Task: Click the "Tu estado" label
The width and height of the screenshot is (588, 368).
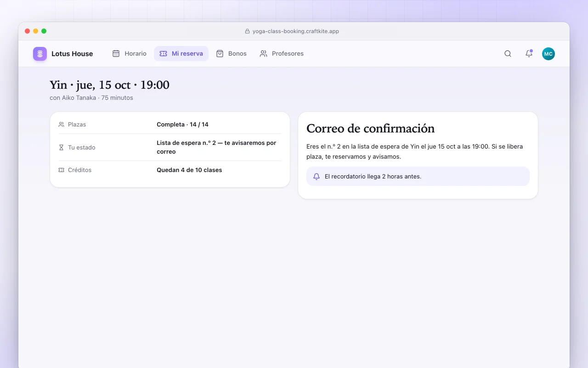Action: click(x=82, y=148)
